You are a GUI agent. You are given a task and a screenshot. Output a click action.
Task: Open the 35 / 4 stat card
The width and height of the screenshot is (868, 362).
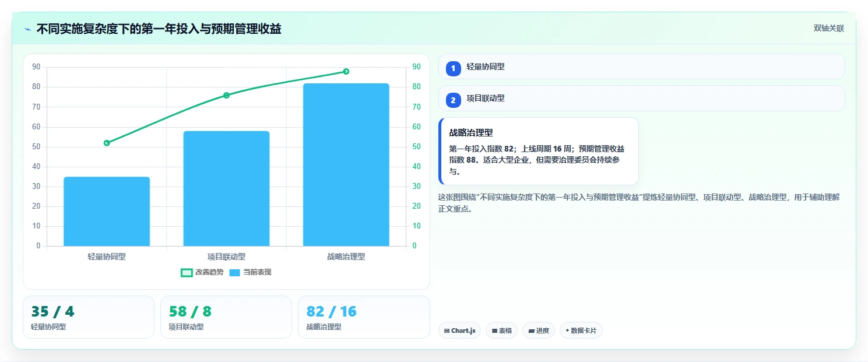pos(89,317)
